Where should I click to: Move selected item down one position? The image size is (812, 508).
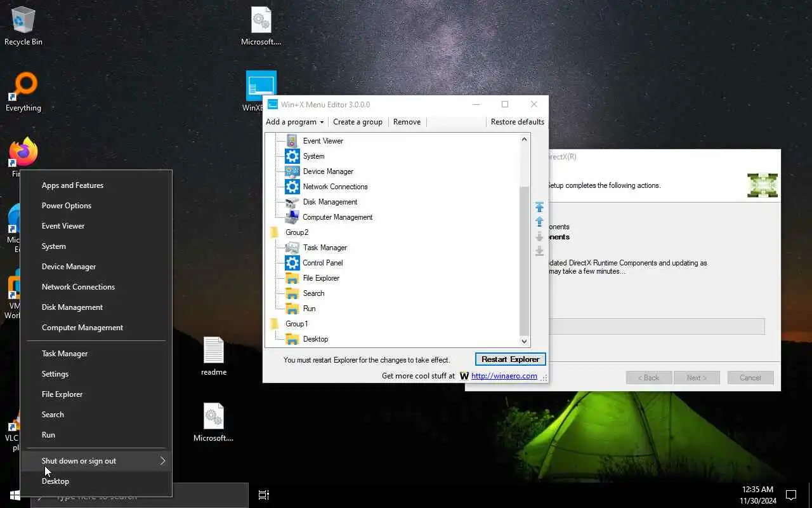(539, 236)
